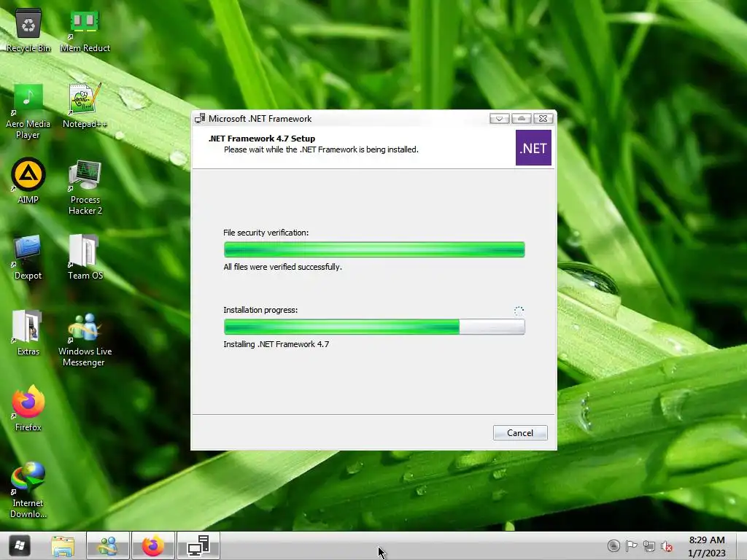The image size is (747, 560).
Task: Click the "File security verification:" label
Action: click(266, 233)
